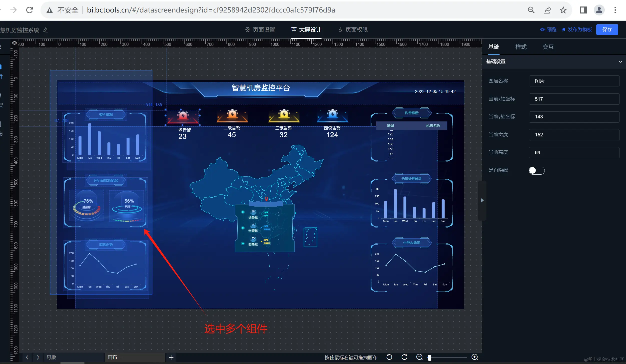
Task: Click the 当前宽度 input field
Action: [574, 135]
